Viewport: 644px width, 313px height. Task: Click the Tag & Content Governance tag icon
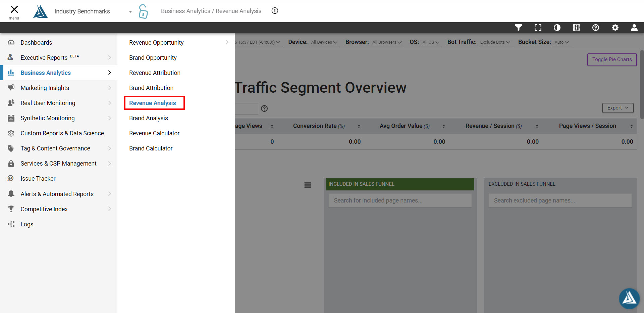pyautogui.click(x=11, y=148)
